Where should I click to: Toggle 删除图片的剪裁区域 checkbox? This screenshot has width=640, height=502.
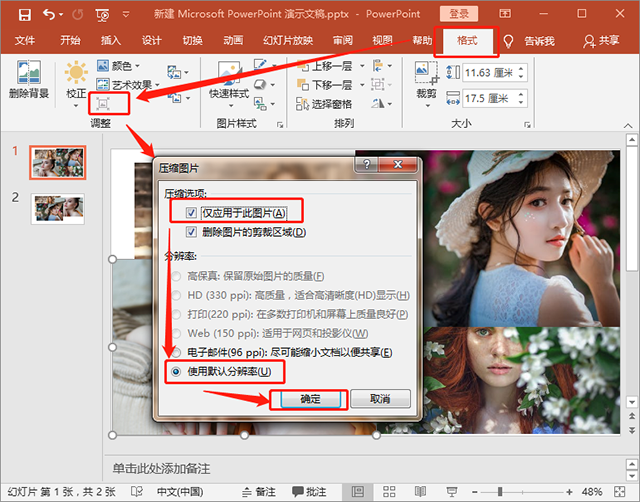pyautogui.click(x=191, y=232)
